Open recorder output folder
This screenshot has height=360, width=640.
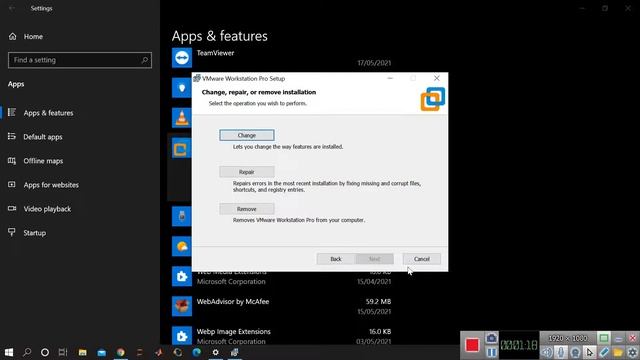(618, 352)
